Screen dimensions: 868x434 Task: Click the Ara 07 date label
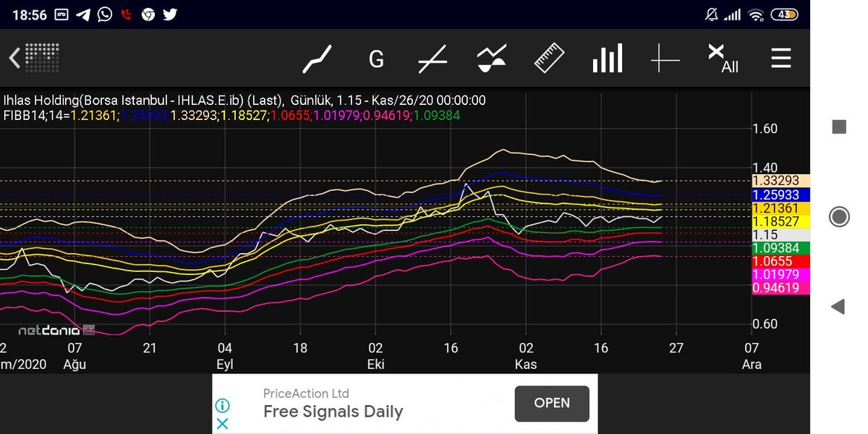click(x=752, y=356)
